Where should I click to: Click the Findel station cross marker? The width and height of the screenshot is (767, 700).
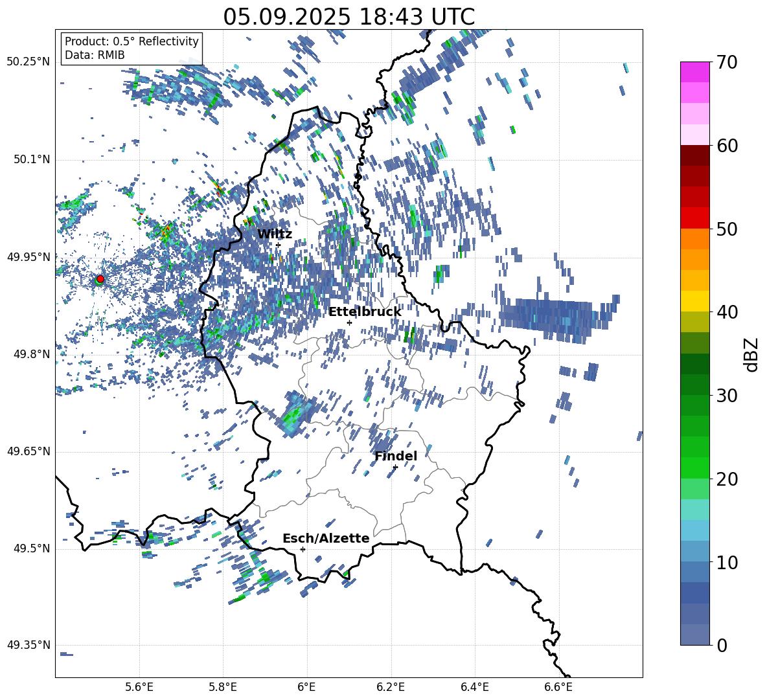point(395,467)
